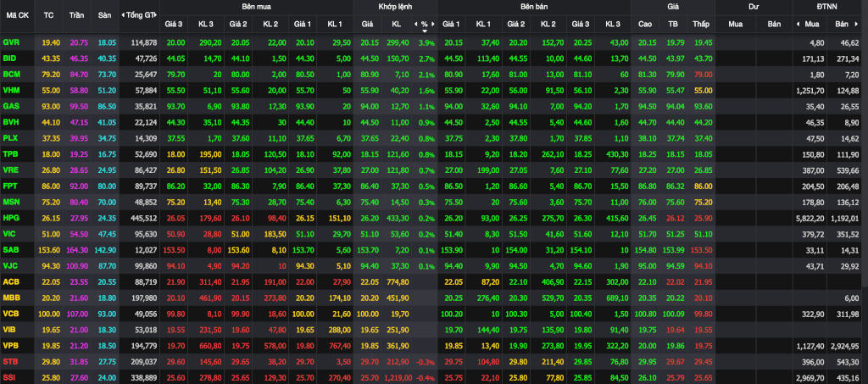
Task: Click Thấp low price column header
Action: tap(701, 25)
